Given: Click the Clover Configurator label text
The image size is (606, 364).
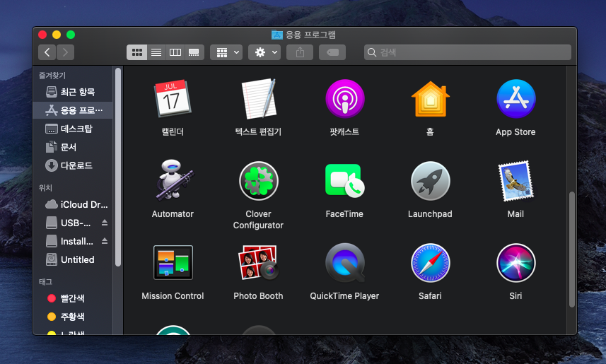Looking at the screenshot, I should click(x=258, y=220).
